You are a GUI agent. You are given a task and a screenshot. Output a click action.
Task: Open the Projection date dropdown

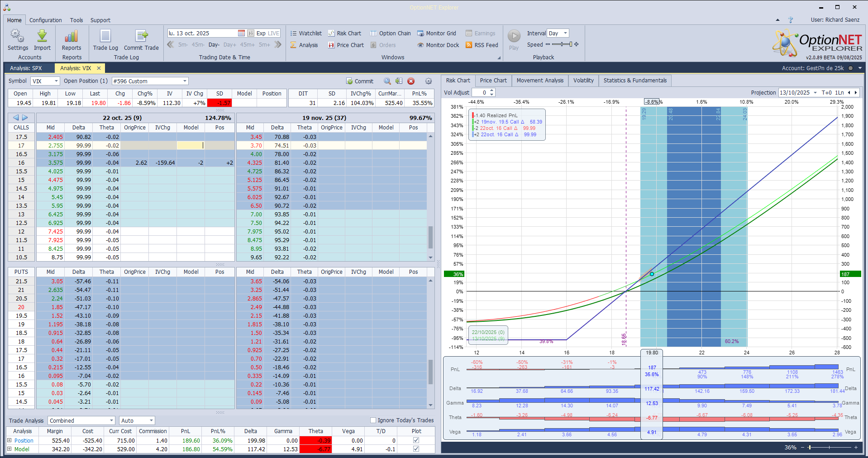tap(816, 92)
